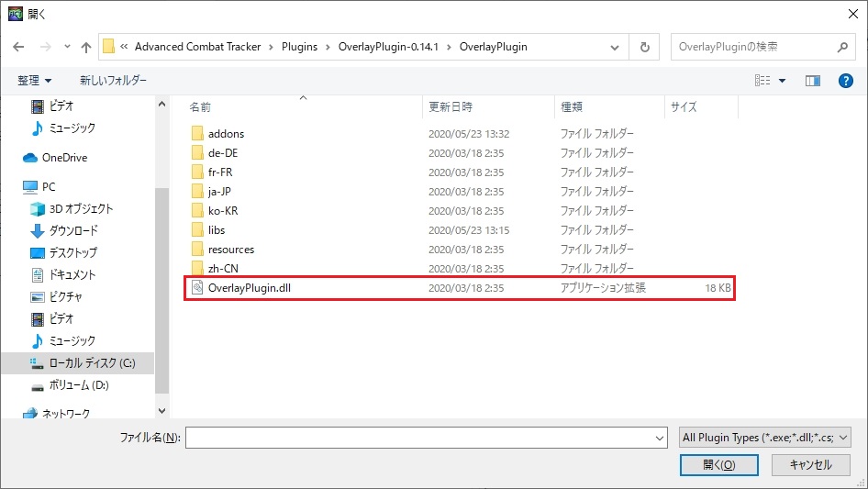This screenshot has height=489, width=868.
Task: Open recent locations dropdown arrow
Action: pyautogui.click(x=67, y=47)
